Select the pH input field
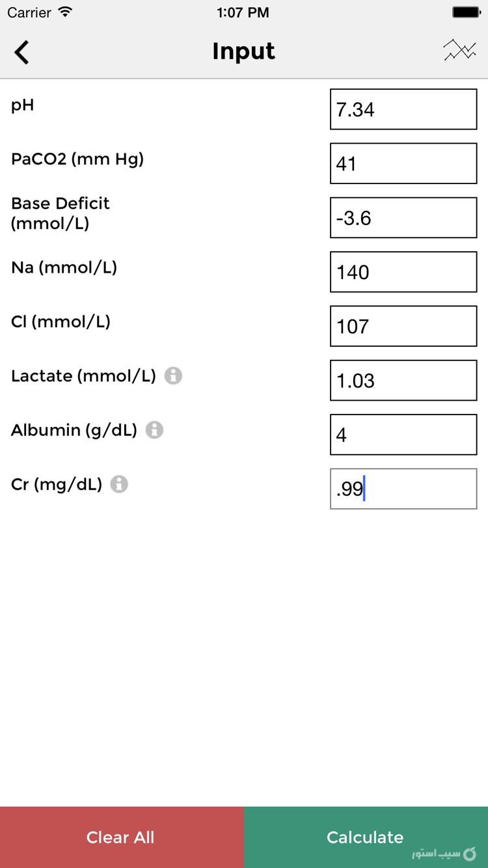The image size is (488, 868). (403, 109)
